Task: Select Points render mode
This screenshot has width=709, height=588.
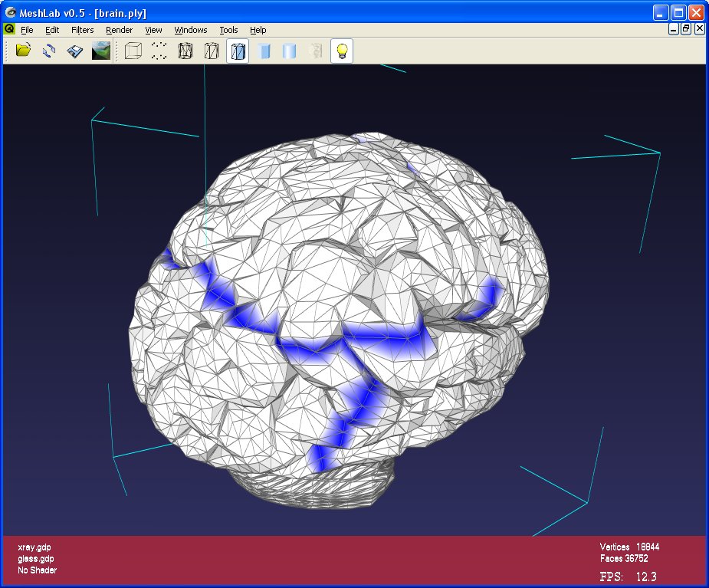Action: [x=159, y=51]
